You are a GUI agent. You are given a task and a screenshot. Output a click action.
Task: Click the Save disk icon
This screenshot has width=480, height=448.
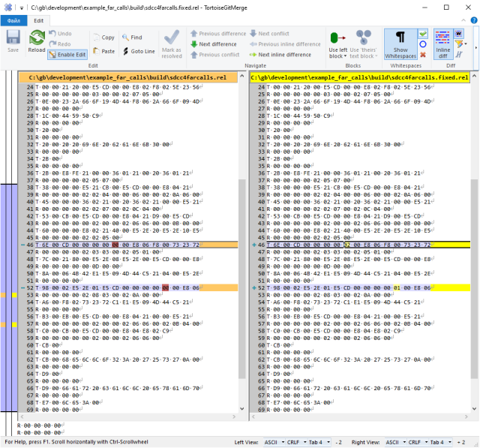pyautogui.click(x=13, y=38)
